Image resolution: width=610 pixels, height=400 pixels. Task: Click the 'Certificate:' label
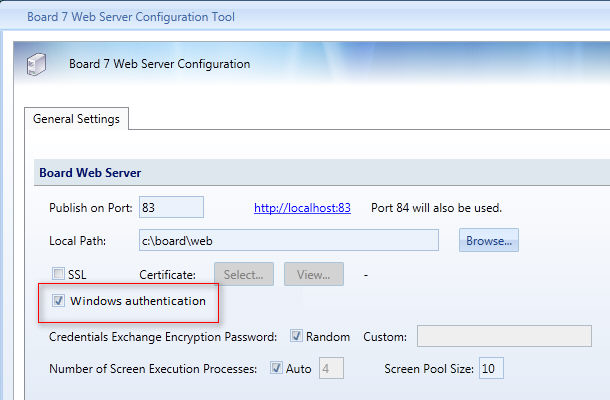click(x=167, y=275)
